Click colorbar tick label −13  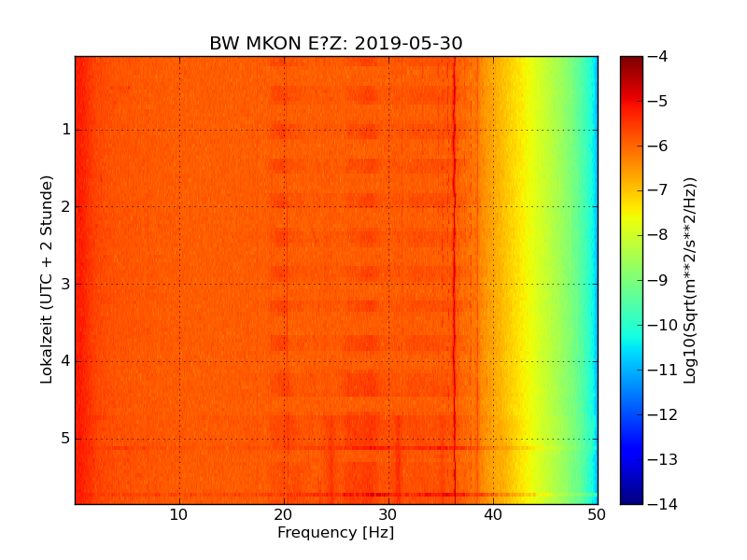coord(663,459)
